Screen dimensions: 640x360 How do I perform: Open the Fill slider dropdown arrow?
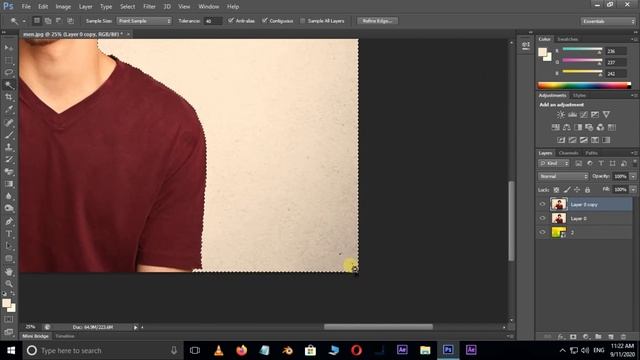click(633, 190)
